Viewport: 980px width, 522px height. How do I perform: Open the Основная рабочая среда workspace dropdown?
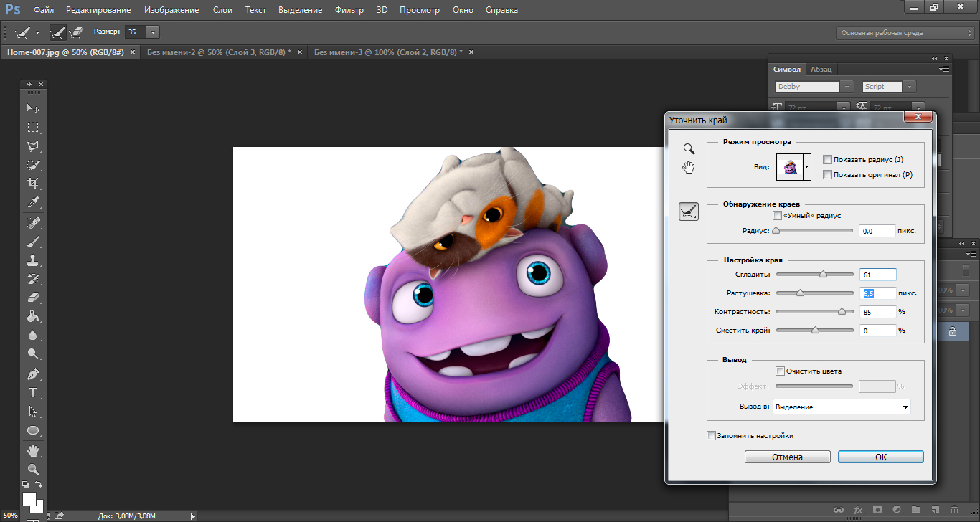pyautogui.click(x=907, y=33)
